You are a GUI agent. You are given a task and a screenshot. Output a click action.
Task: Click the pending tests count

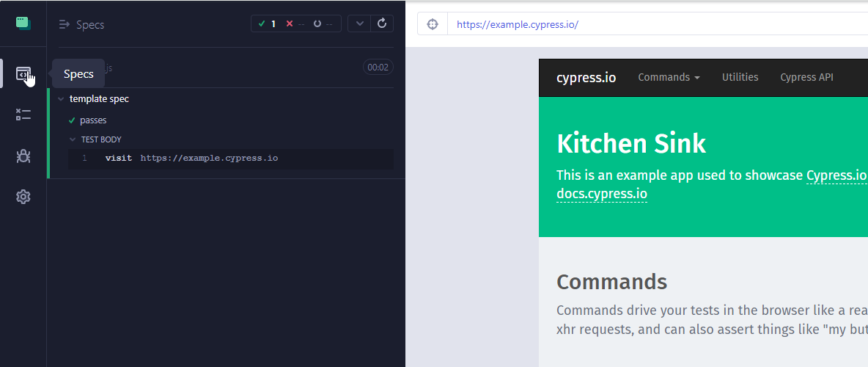coord(323,23)
